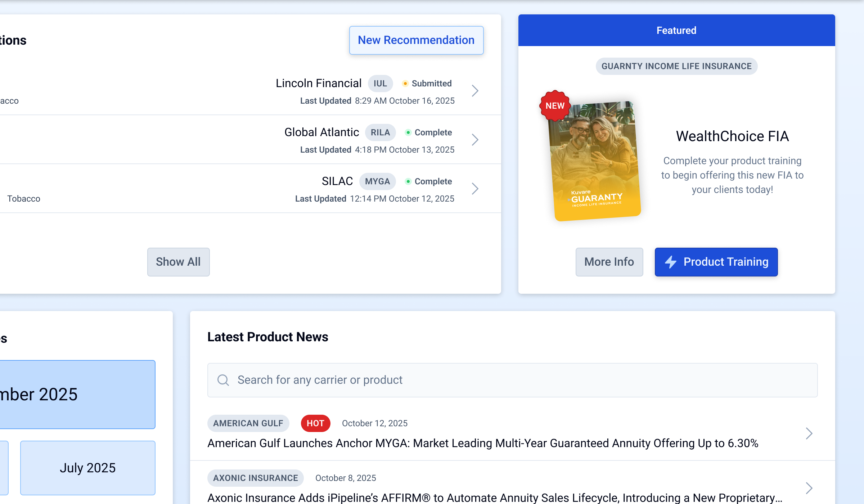Click Last Updated 12:14 PM October 12 text
864x504 pixels.
375,199
